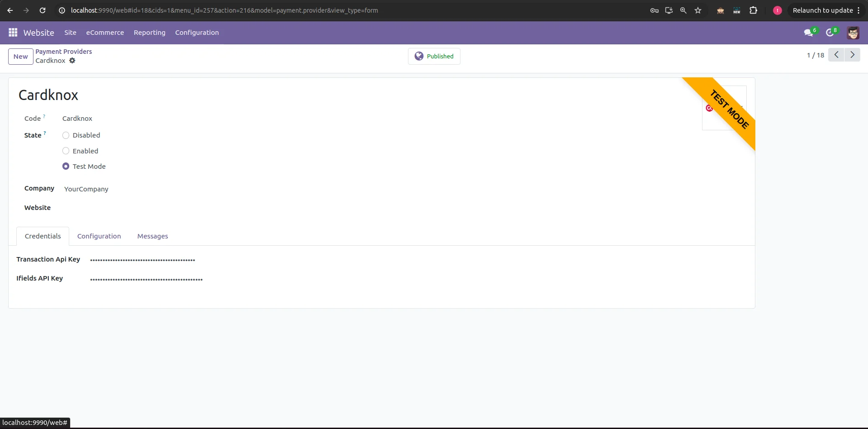The width and height of the screenshot is (868, 429).
Task: Click the Published text on the status button
Action: point(440,56)
